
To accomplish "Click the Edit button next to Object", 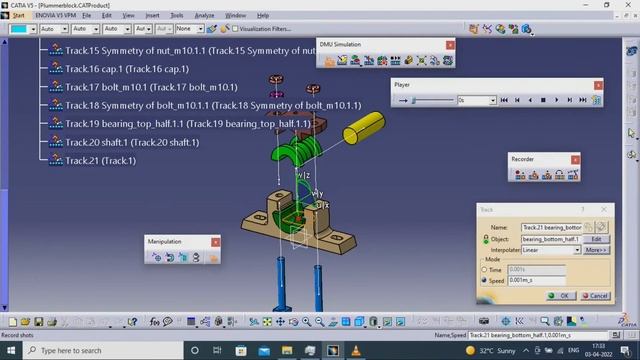I will tap(596, 239).
